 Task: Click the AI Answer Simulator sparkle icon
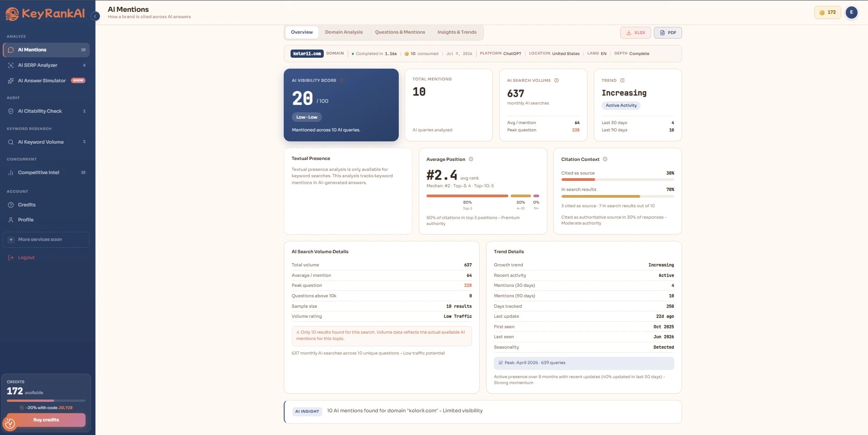point(11,80)
